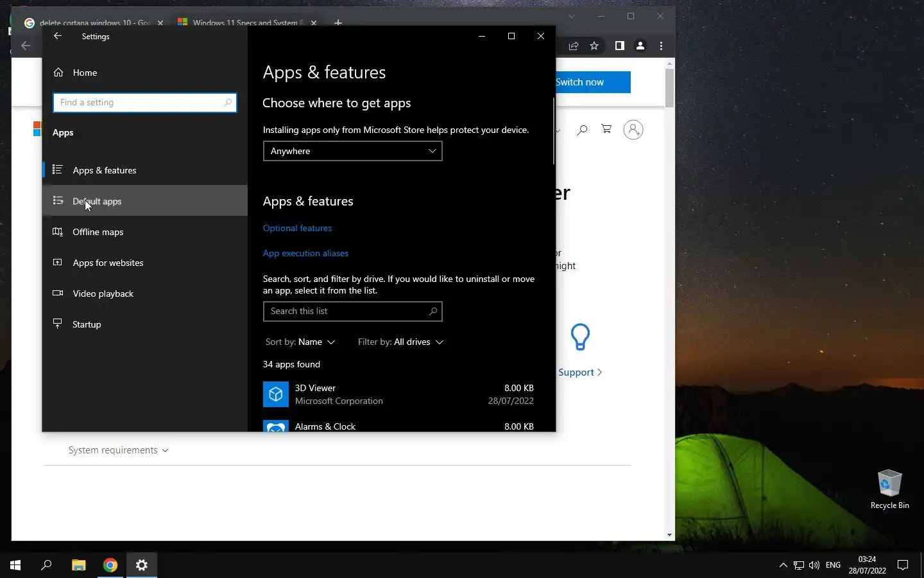The height and width of the screenshot is (578, 924).
Task: Toggle Chrome side panel icon
Action: pos(619,46)
